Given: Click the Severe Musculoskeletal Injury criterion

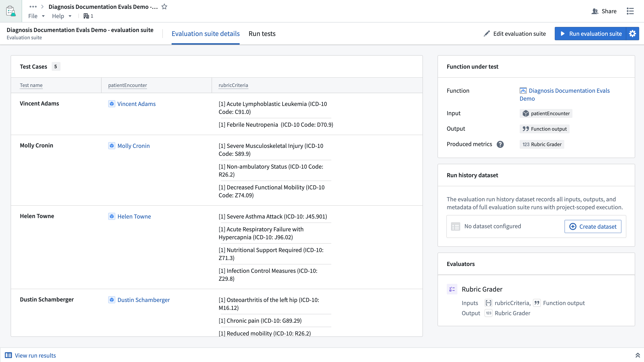Looking at the screenshot, I should pos(271,150).
